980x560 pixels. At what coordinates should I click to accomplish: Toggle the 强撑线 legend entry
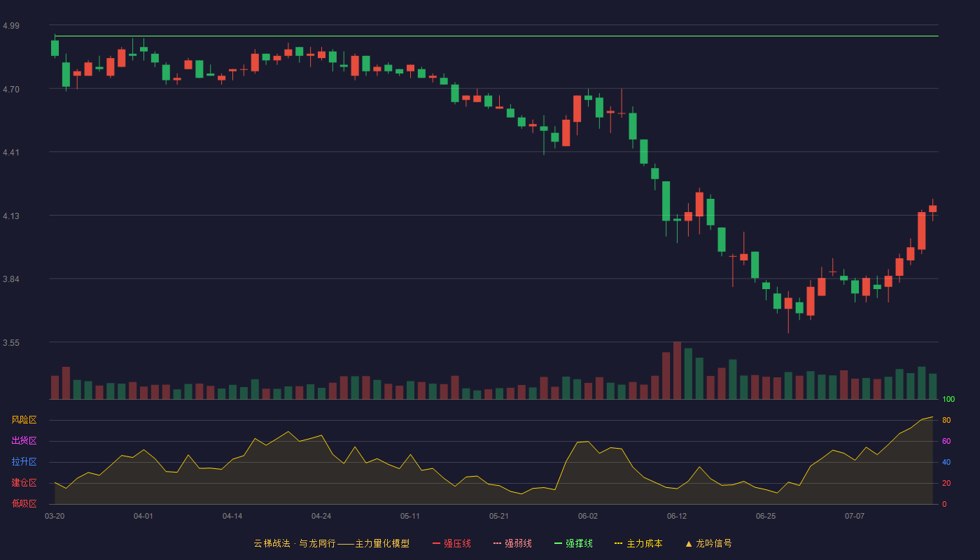[573, 543]
